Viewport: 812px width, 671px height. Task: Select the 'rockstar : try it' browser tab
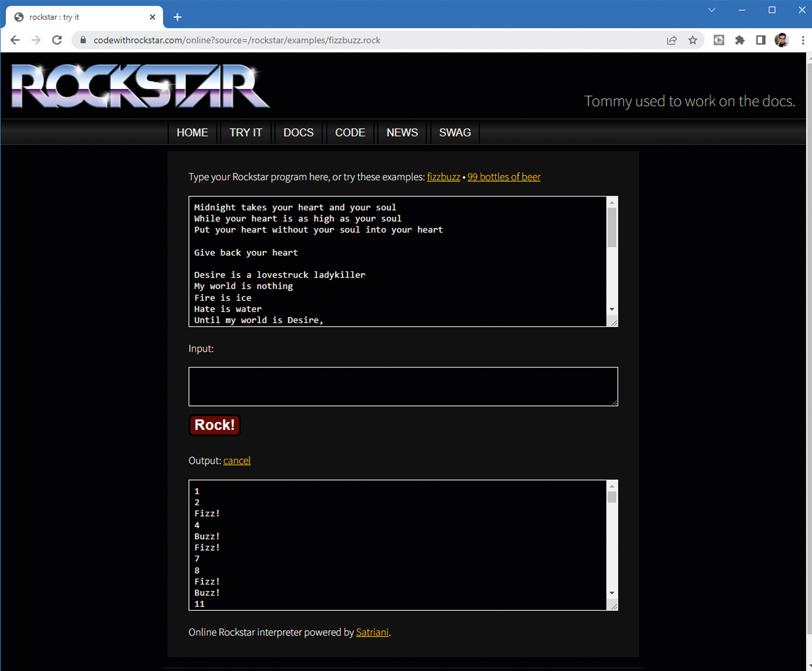point(68,17)
